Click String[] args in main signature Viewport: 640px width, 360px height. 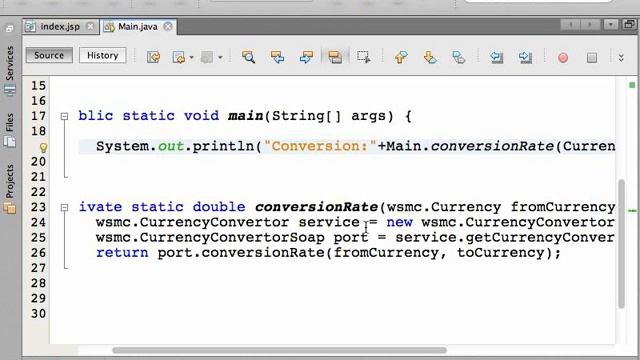point(328,116)
